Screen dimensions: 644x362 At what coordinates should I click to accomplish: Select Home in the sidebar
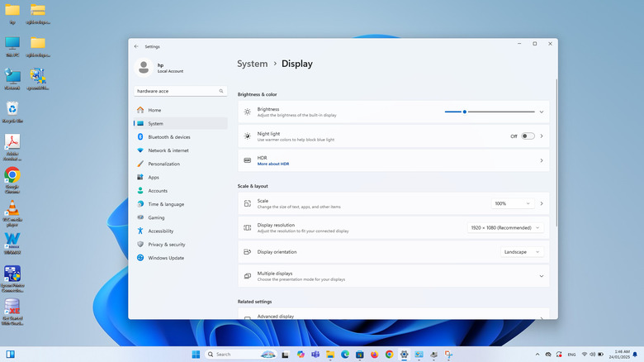tap(154, 110)
